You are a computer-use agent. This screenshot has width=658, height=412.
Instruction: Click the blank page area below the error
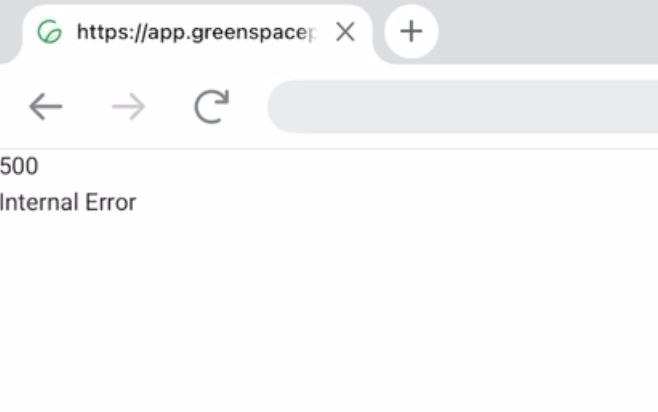tap(330, 310)
